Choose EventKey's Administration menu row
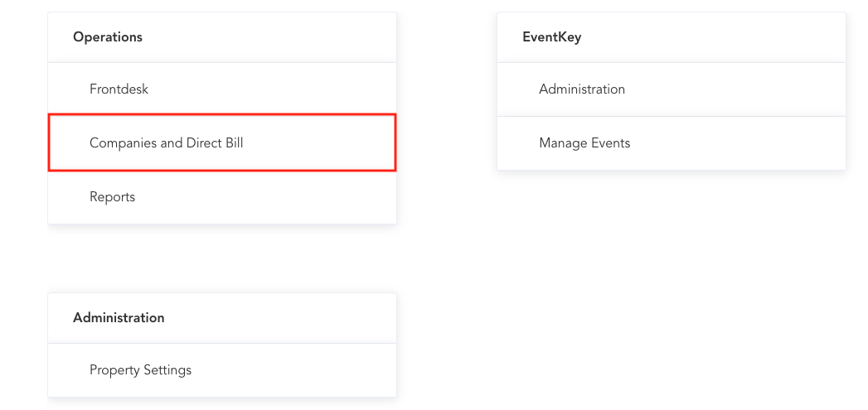The width and height of the screenshot is (868, 410). (x=672, y=89)
